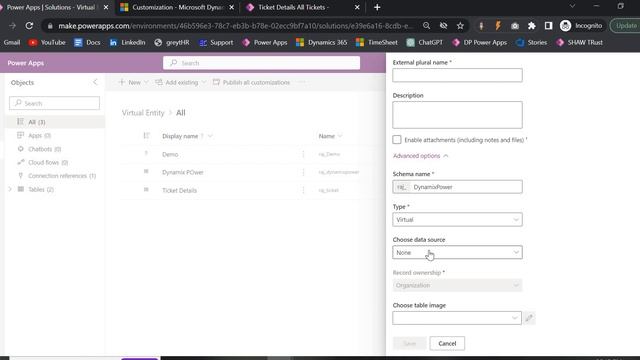Click the Schema name input field
Image resolution: width=640 pixels, height=360 pixels.
(457, 187)
